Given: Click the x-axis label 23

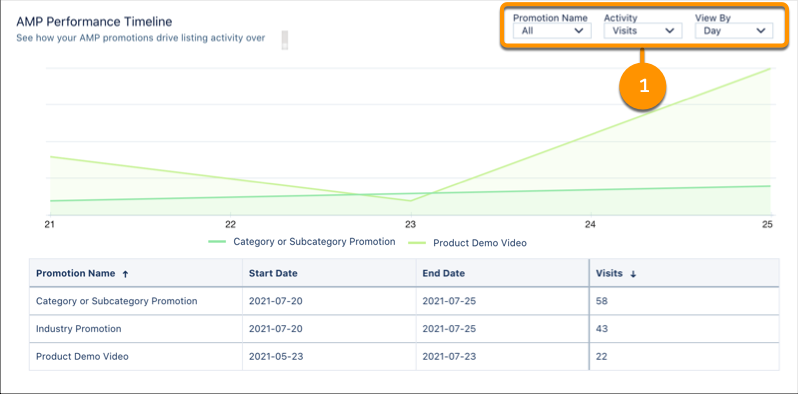Looking at the screenshot, I should coord(410,224).
